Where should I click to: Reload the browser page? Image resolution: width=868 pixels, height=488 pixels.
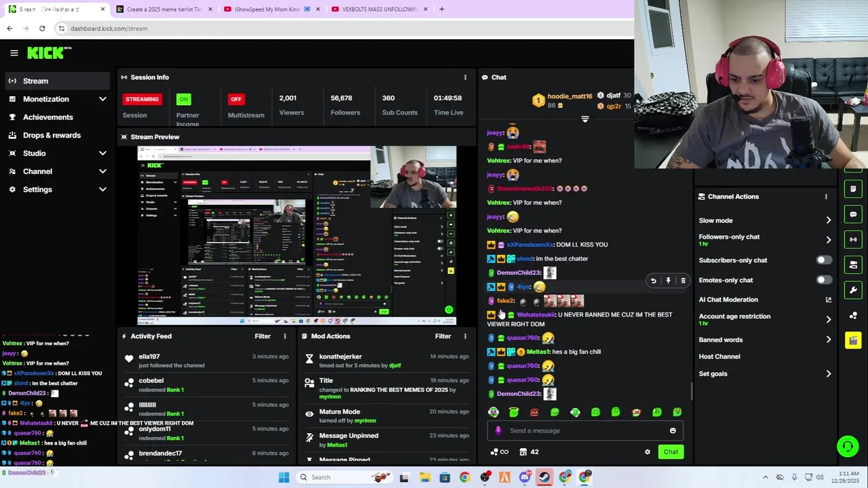(x=42, y=28)
